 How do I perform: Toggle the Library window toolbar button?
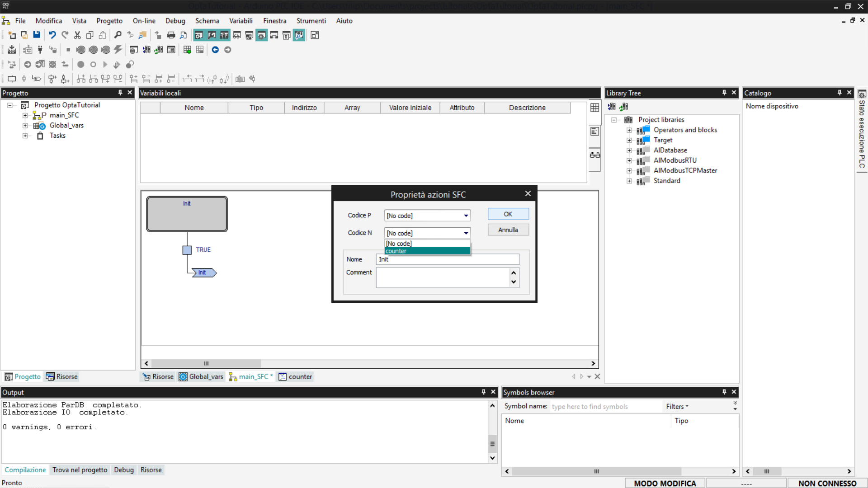pyautogui.click(x=224, y=35)
